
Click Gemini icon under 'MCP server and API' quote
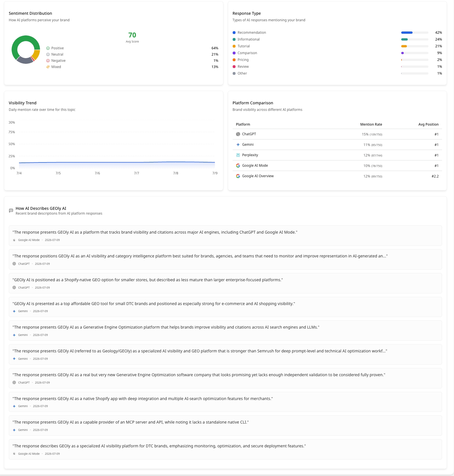[14, 430]
